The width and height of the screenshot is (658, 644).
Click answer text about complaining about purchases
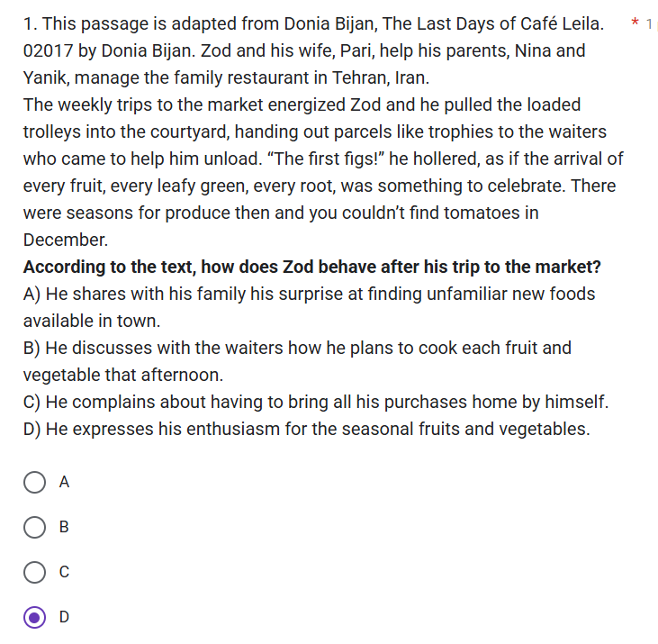coord(316,402)
